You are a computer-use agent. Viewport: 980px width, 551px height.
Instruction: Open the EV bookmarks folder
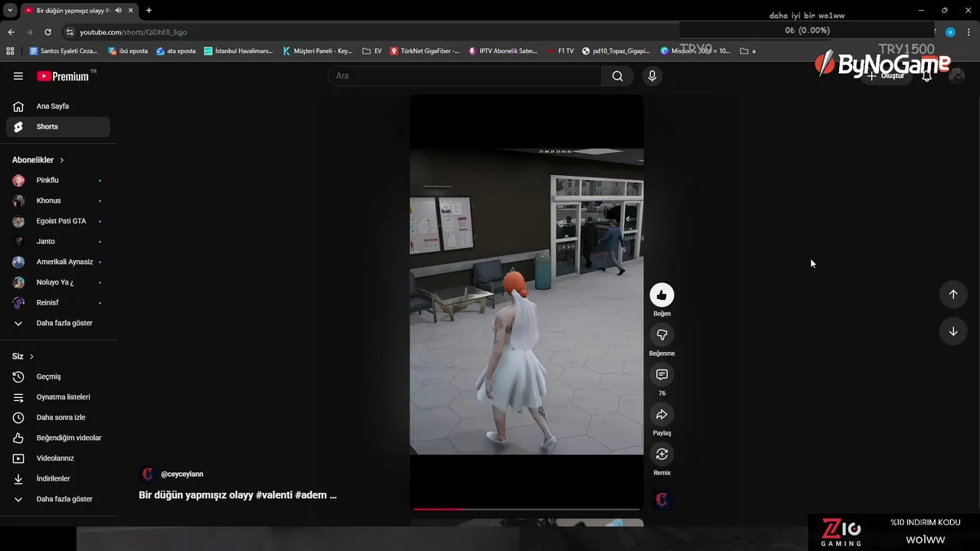pyautogui.click(x=372, y=51)
